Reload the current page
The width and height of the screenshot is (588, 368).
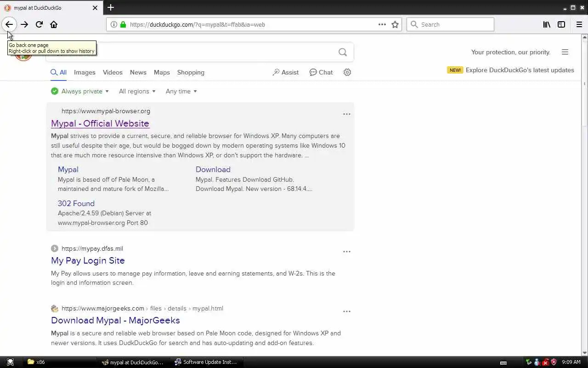click(39, 24)
